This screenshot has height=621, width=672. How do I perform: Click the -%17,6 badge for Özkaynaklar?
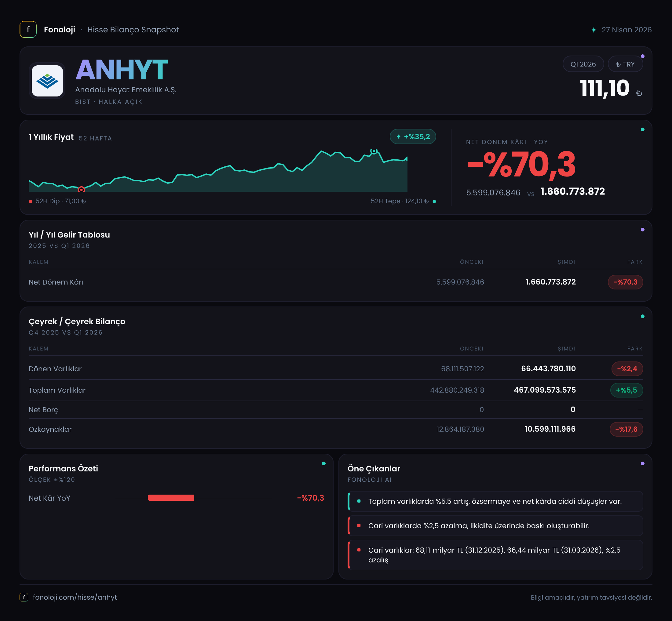coord(626,429)
